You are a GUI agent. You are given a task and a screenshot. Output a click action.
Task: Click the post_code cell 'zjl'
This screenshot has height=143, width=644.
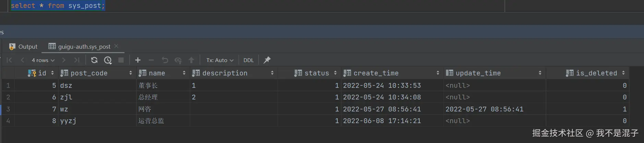97,97
